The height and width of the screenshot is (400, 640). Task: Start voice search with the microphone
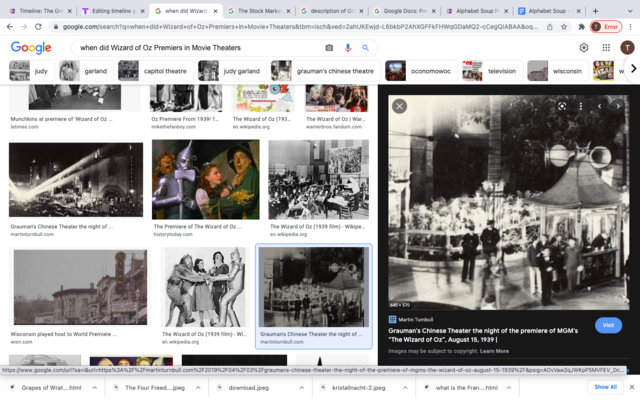coord(348,48)
